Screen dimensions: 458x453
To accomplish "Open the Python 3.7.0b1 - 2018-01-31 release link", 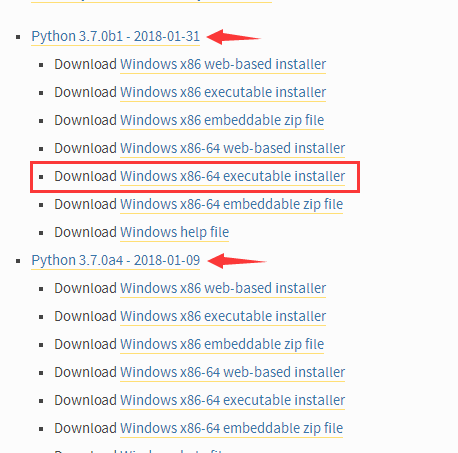I will click(x=115, y=36).
